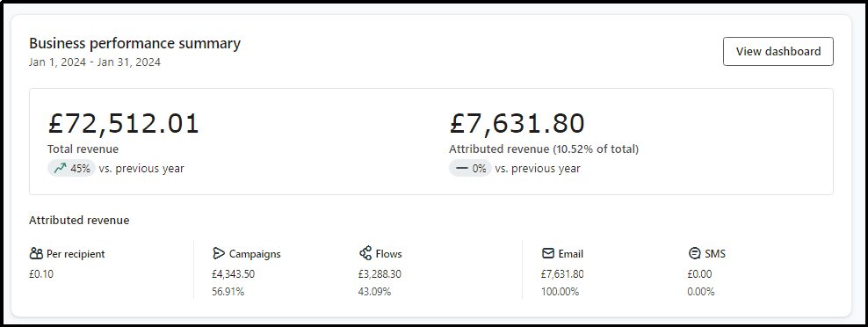This screenshot has width=868, height=327.
Task: Select the 45% change badge
Action: click(71, 169)
